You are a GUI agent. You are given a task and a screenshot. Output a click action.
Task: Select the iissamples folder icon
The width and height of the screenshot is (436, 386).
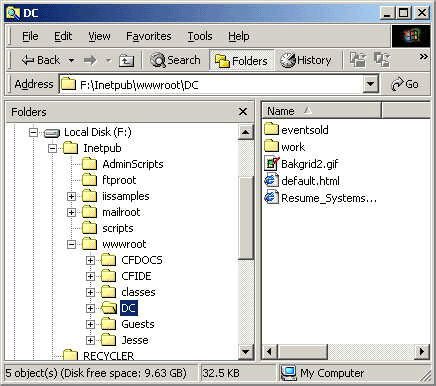(89, 196)
